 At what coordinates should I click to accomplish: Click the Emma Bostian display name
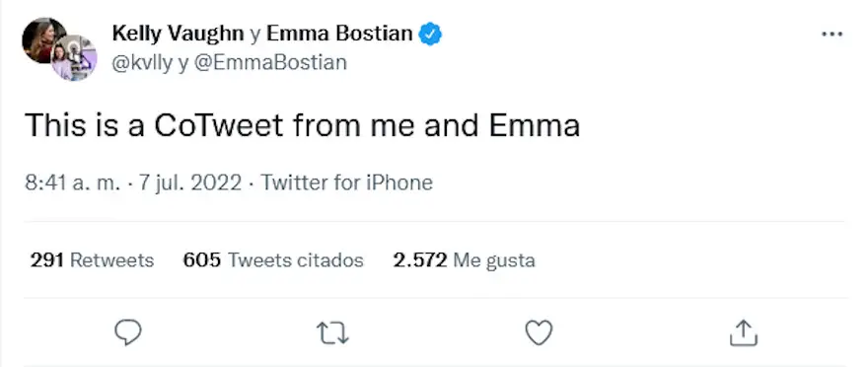(339, 35)
